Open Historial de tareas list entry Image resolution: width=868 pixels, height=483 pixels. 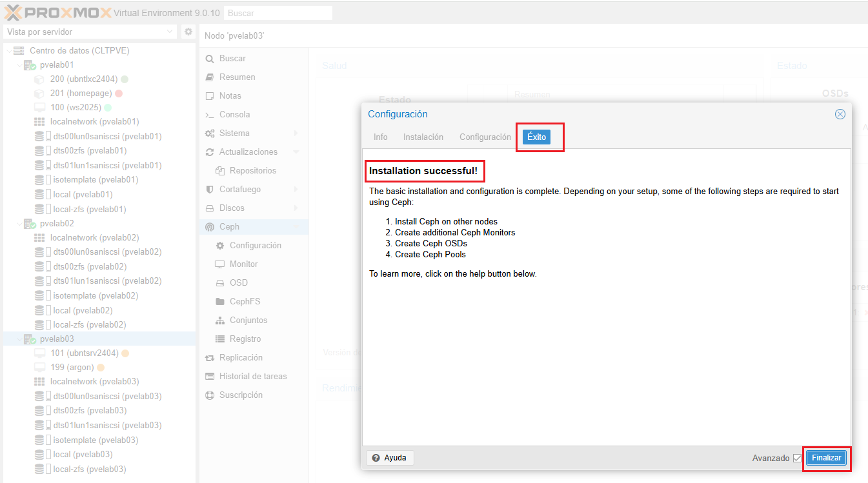252,377
